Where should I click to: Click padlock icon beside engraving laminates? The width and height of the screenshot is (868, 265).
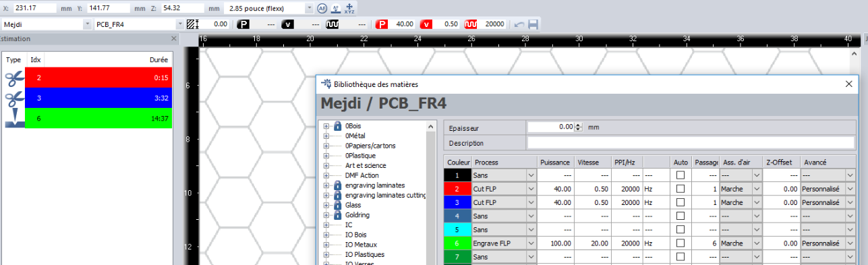click(338, 185)
